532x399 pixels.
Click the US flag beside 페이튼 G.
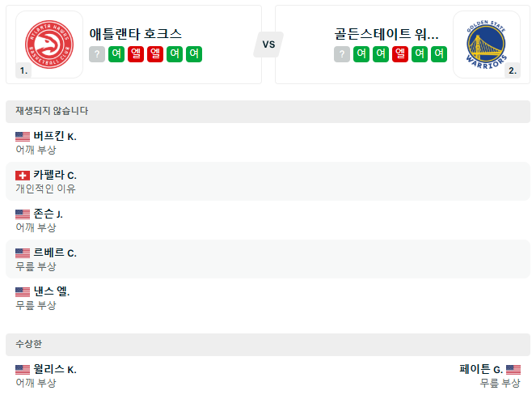pos(513,370)
